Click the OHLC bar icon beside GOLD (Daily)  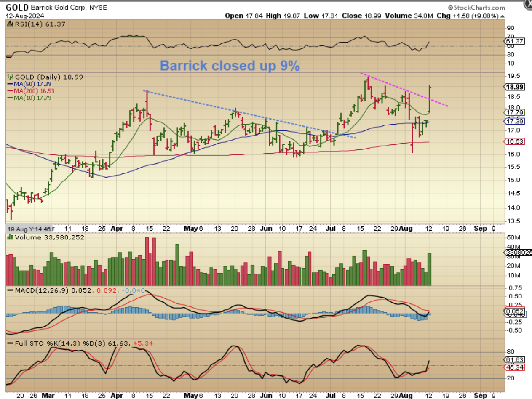click(x=9, y=77)
